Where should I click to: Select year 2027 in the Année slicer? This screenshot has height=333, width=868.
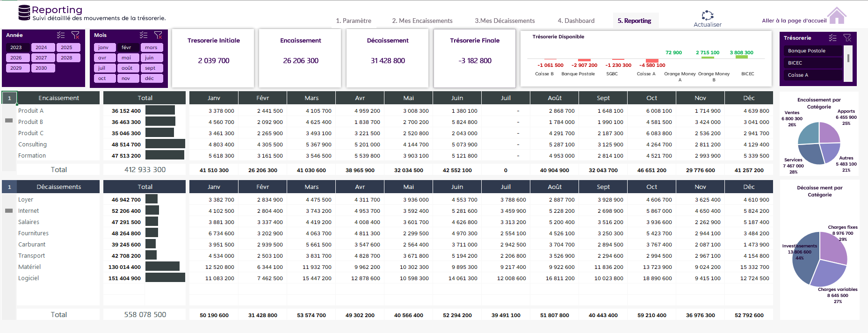[x=43, y=58]
